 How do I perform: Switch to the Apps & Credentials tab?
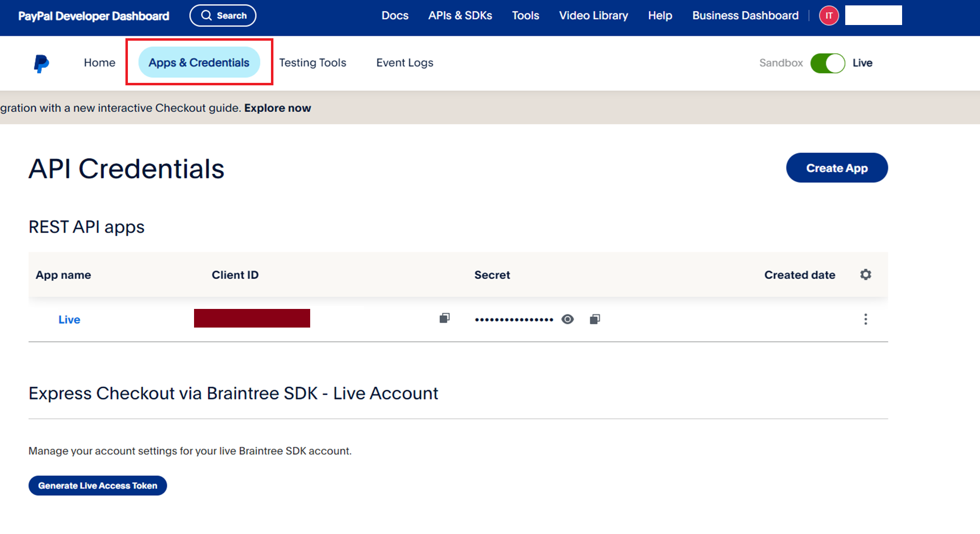point(199,62)
